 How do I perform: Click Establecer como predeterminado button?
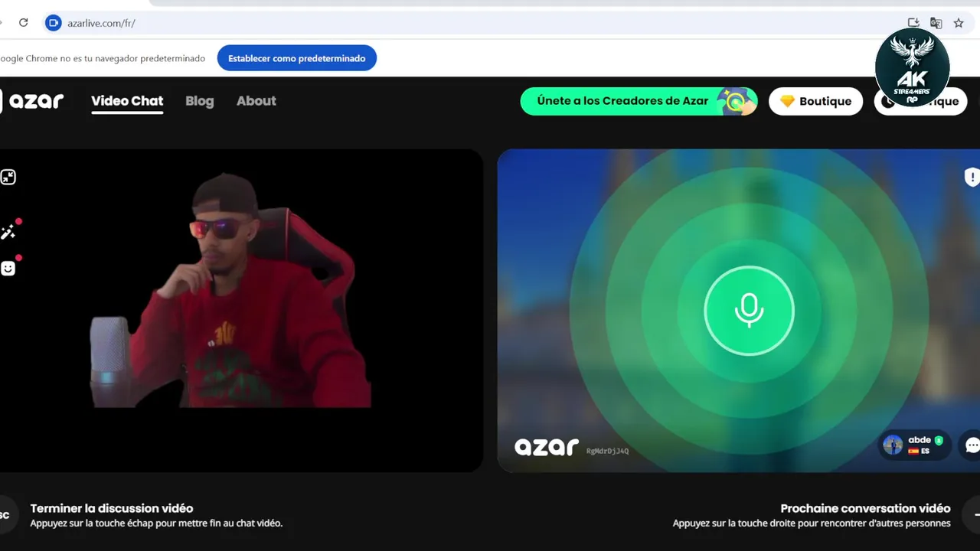pos(297,58)
